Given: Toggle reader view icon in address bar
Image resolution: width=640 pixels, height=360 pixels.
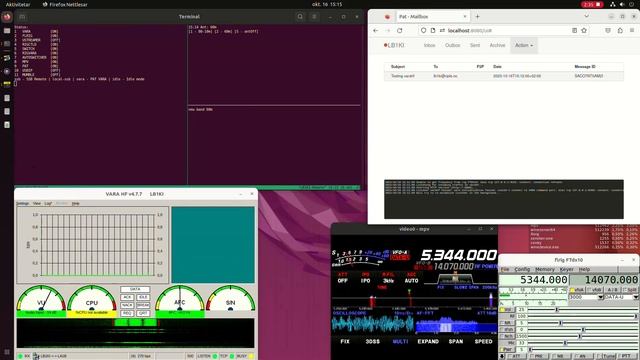Looking at the screenshot, I should click(x=574, y=31).
